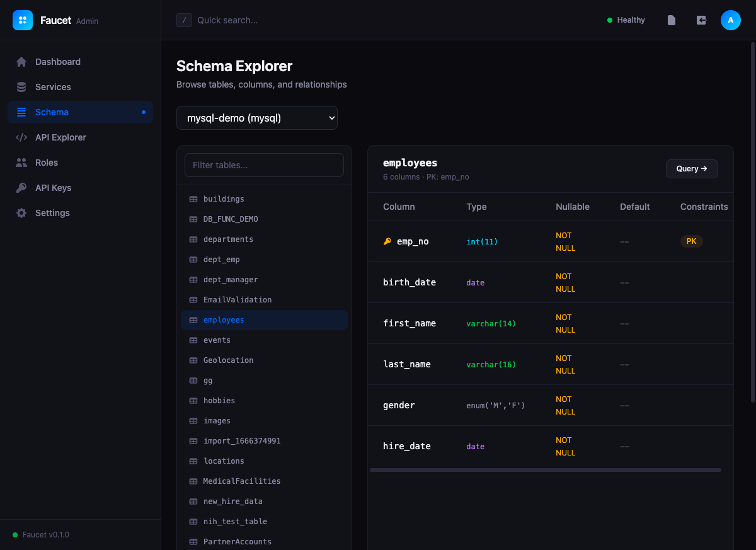This screenshot has width=756, height=550.
Task: Select the nih_test_table table
Action: pyautogui.click(x=264, y=522)
